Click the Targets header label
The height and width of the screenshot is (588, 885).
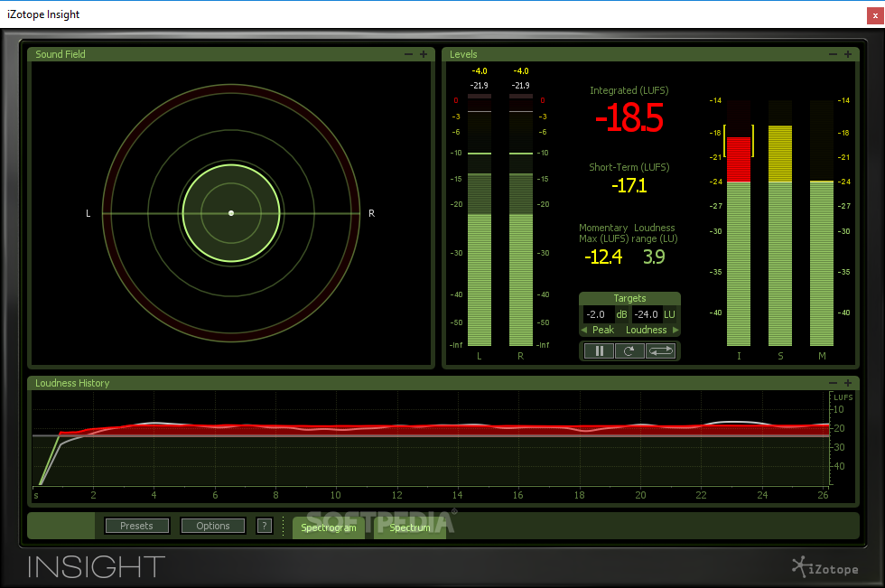(x=629, y=298)
